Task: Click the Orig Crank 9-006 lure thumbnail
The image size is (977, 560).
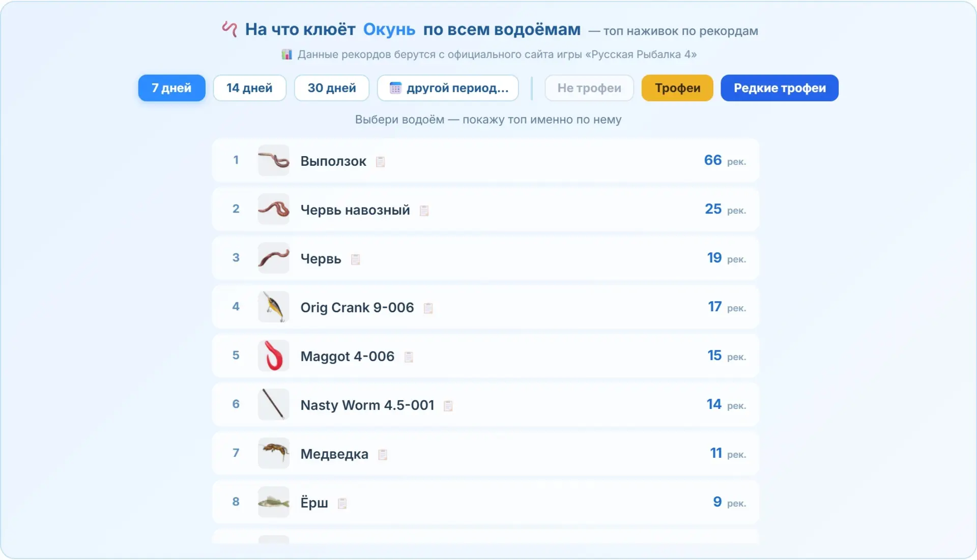Action: tap(274, 307)
